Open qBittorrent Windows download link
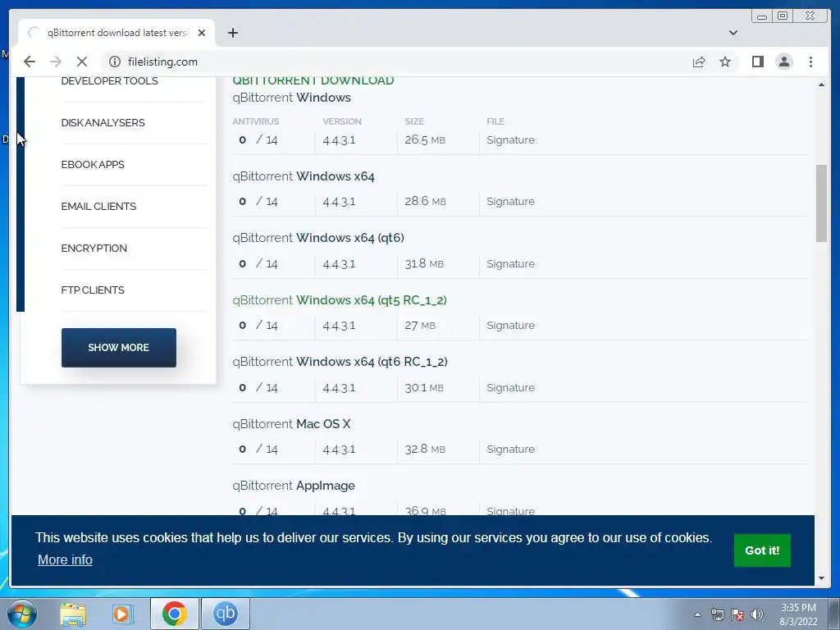Screen dimensions: 840x630 point(291,98)
